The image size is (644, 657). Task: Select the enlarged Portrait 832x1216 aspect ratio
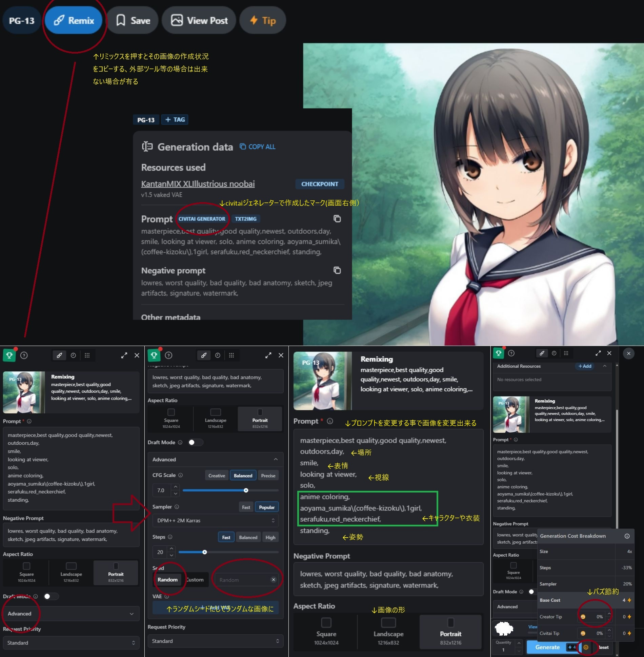click(x=450, y=631)
